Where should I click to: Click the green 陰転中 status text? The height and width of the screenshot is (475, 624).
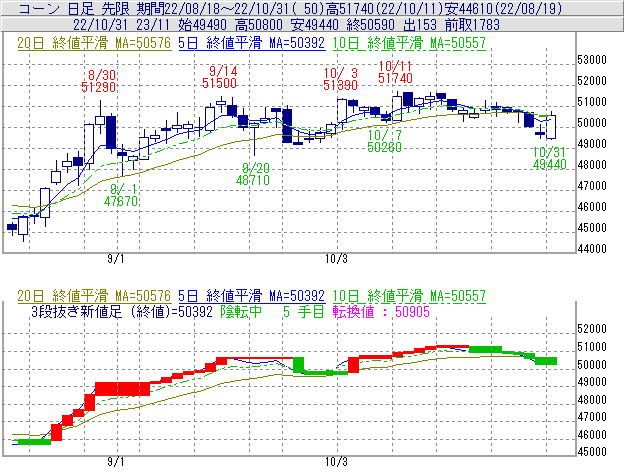pos(240,311)
